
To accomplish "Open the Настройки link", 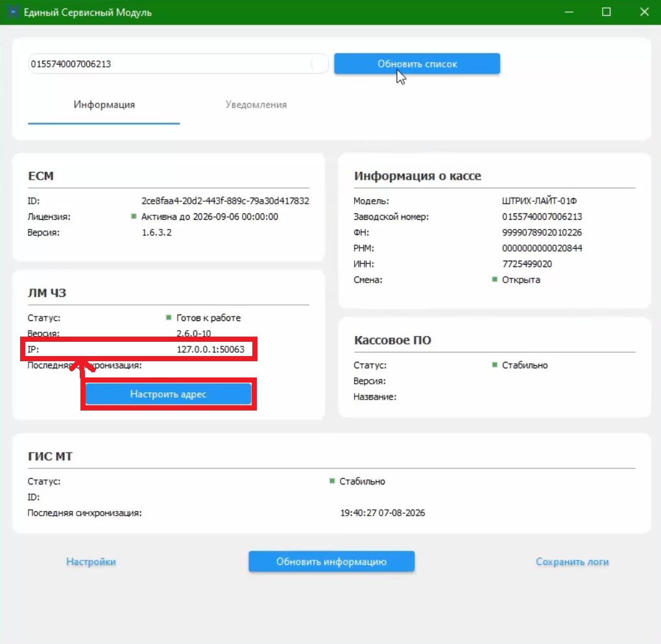I will click(91, 562).
